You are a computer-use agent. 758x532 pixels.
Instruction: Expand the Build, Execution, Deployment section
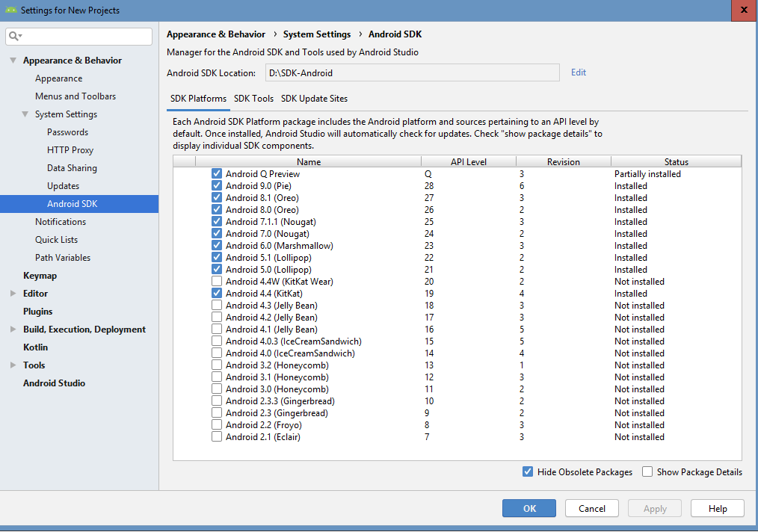point(13,330)
